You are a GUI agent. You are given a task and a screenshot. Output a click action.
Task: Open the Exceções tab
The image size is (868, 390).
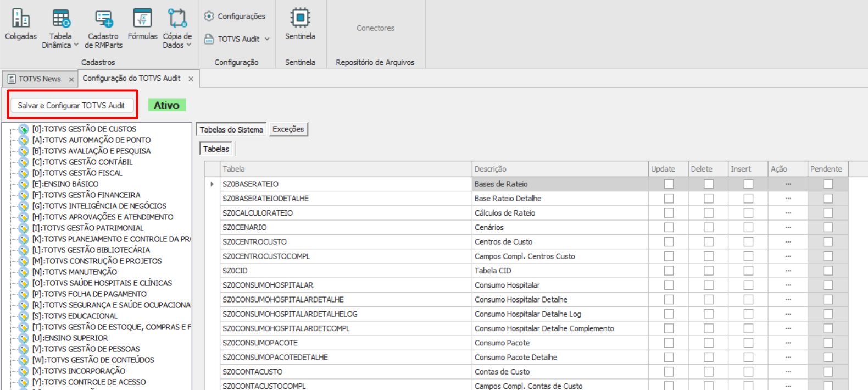click(288, 129)
